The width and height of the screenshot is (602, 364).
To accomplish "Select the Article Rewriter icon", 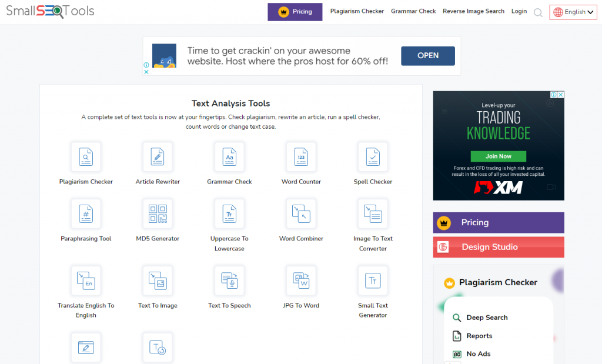I will coord(158,157).
